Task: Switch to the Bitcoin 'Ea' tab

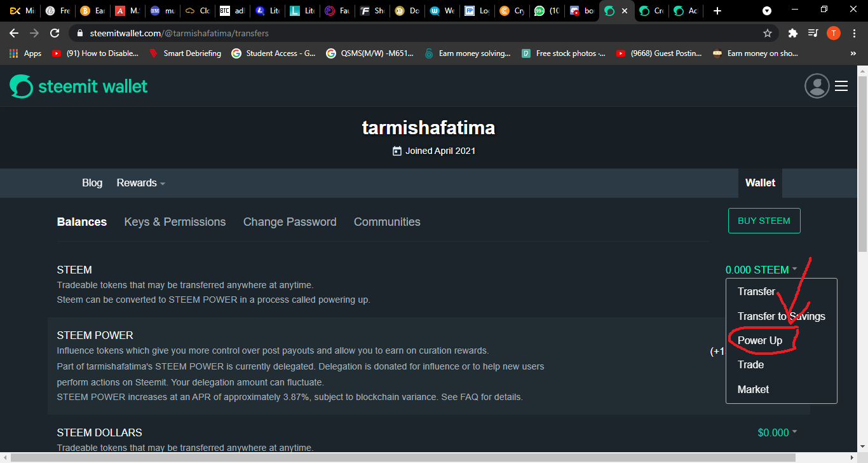Action: tap(93, 11)
